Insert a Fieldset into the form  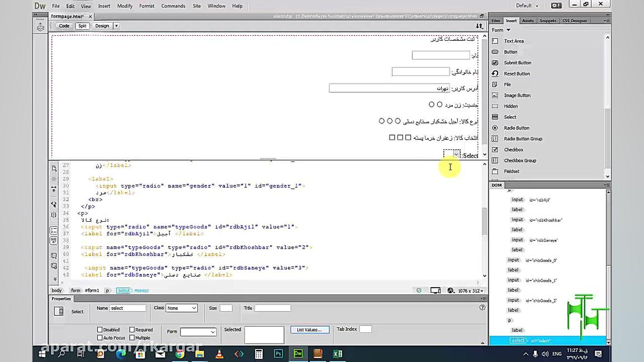point(512,171)
